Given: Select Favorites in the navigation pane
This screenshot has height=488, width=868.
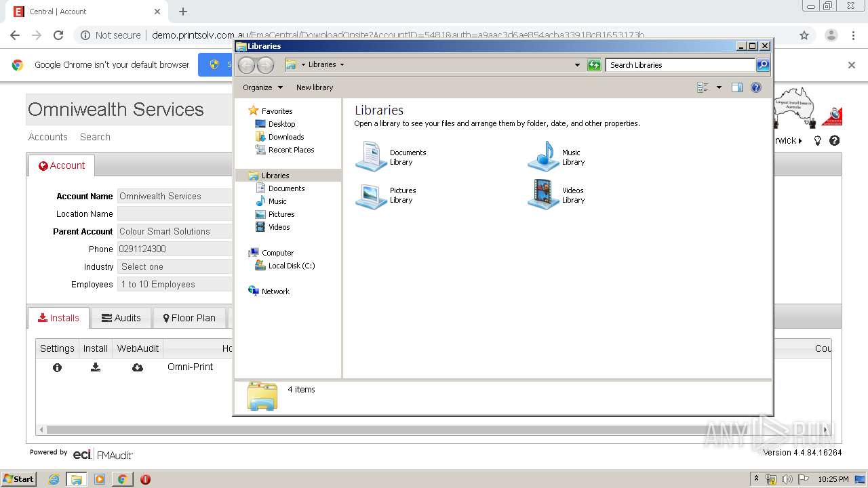Looking at the screenshot, I should click(277, 111).
